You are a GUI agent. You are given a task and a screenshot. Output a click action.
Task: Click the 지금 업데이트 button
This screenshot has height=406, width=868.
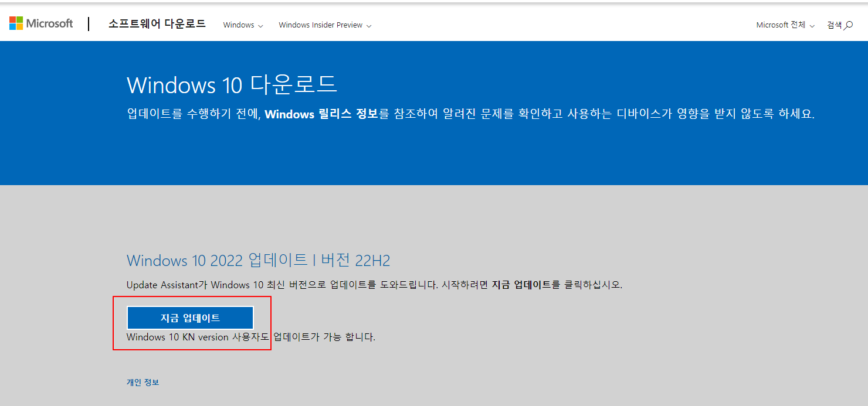coord(190,318)
